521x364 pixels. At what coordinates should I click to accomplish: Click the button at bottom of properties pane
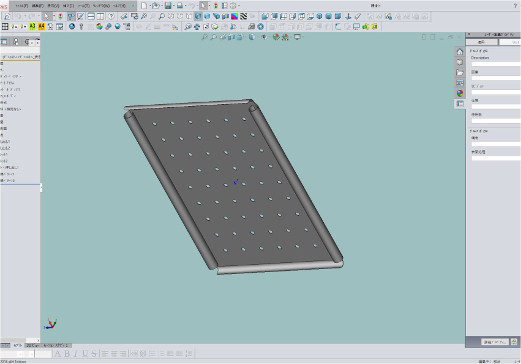495,342
